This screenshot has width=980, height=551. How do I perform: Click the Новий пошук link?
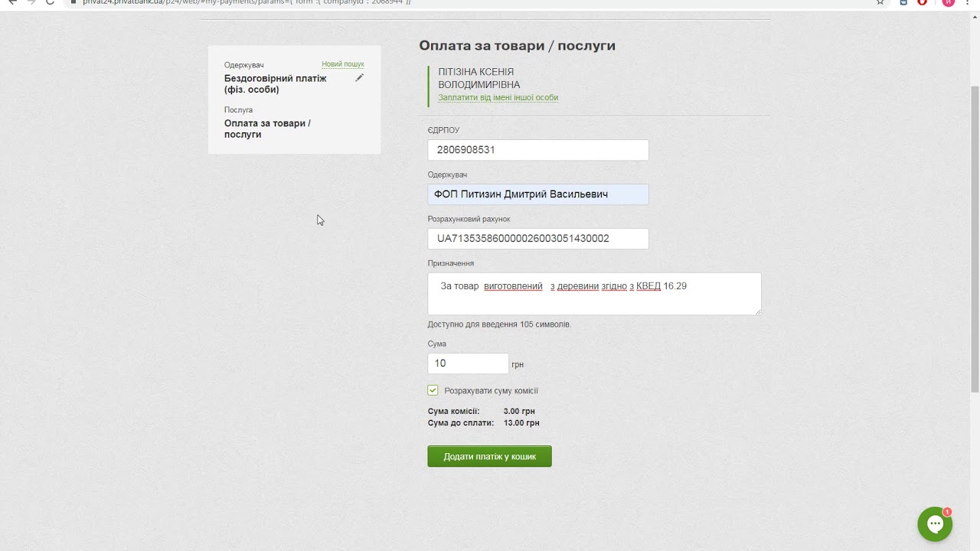tap(343, 64)
